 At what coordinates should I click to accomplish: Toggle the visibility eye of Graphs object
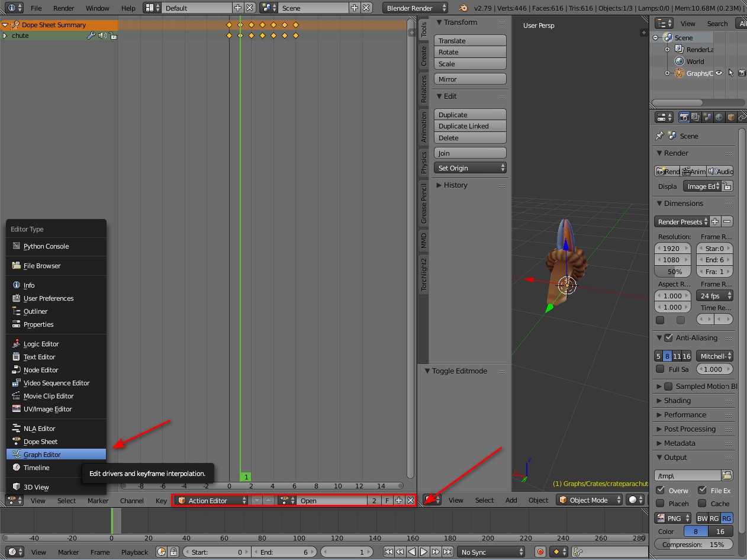719,73
